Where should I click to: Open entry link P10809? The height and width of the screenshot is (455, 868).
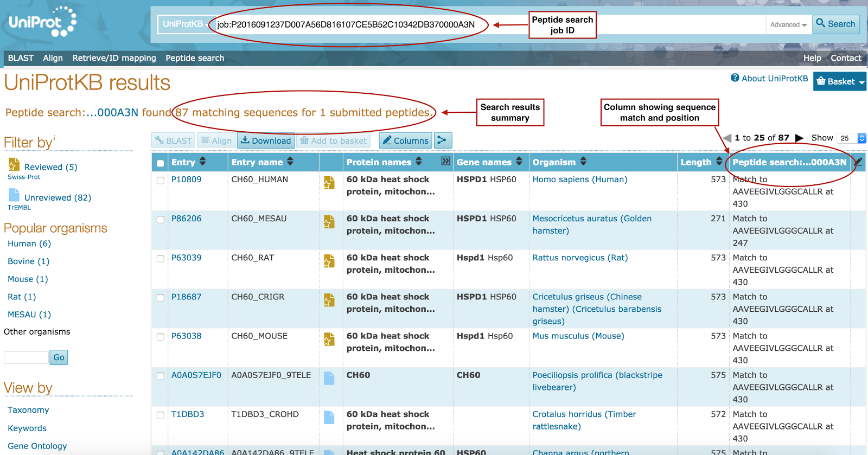tap(186, 180)
